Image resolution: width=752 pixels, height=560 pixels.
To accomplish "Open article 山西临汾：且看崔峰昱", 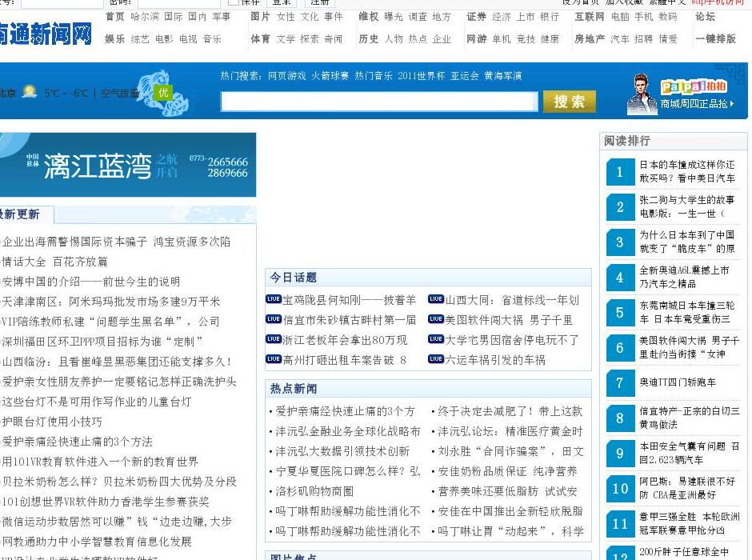I will (117, 362).
